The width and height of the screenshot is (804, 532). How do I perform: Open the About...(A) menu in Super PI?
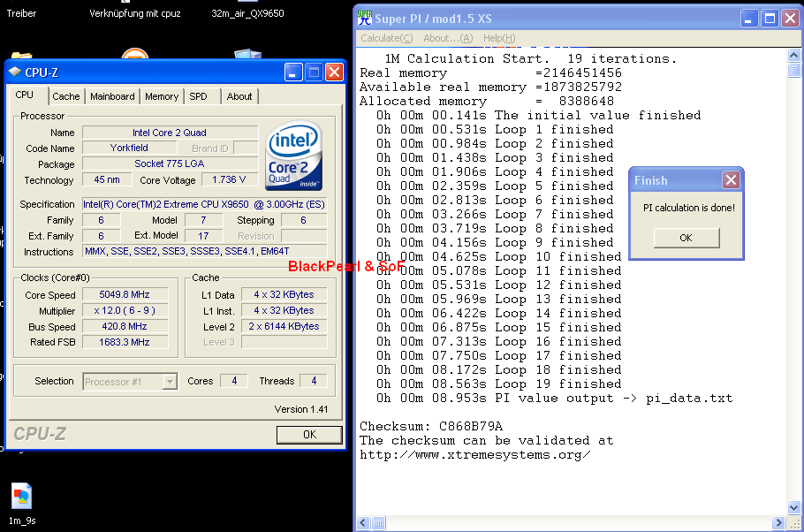[x=448, y=38]
